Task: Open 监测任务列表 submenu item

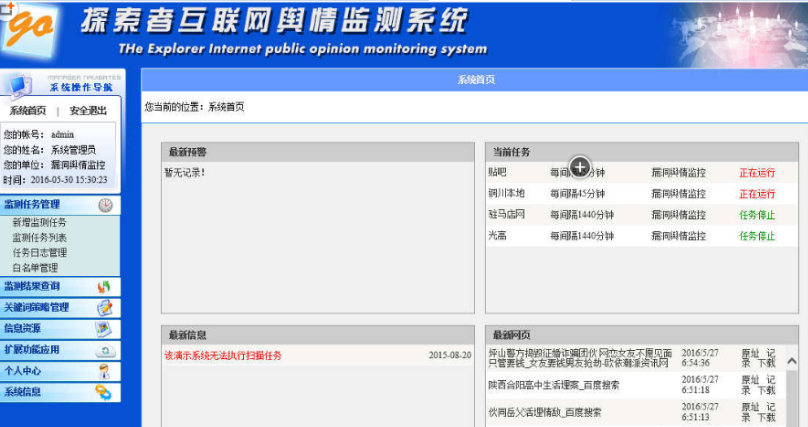Action: click(39, 237)
